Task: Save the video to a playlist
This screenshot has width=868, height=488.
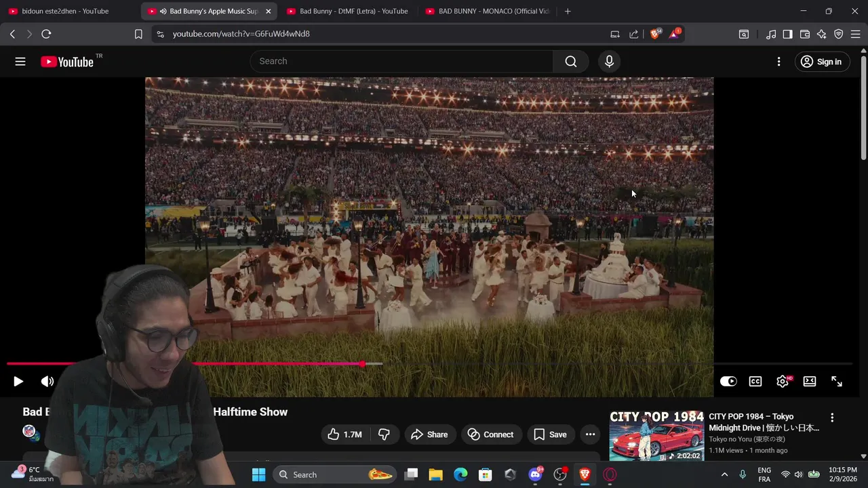Action: point(550,434)
